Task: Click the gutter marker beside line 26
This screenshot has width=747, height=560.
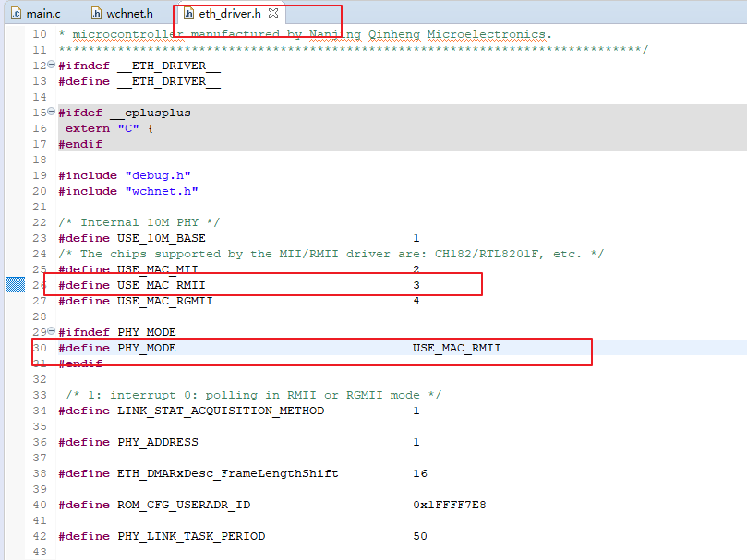Action: click(x=15, y=285)
